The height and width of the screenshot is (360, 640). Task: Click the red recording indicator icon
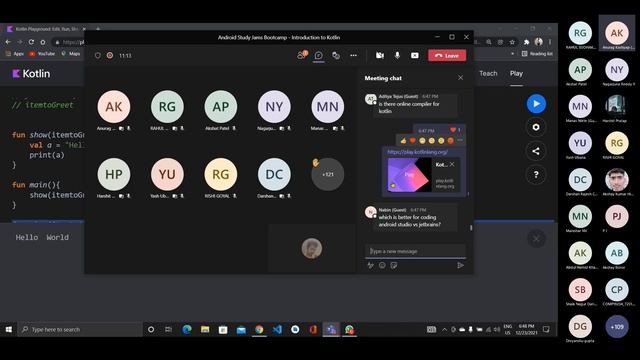(110, 55)
